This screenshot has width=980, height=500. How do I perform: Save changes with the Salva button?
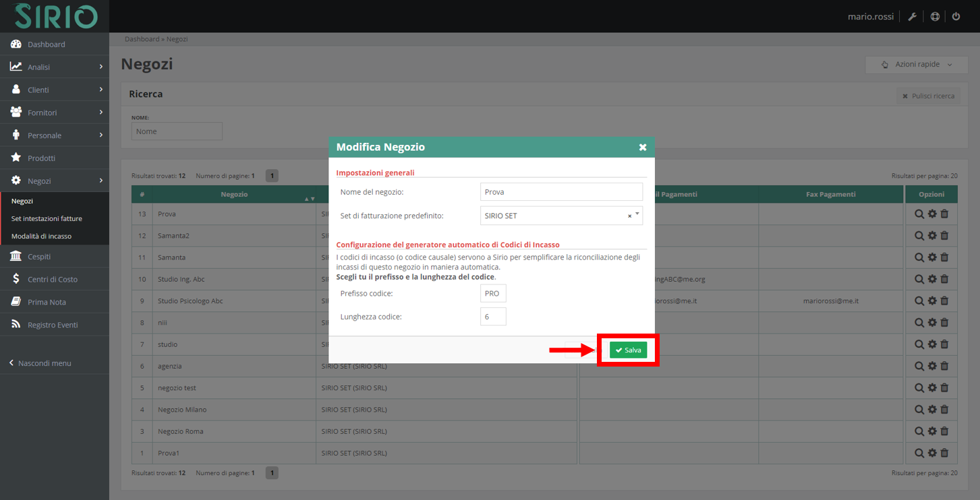click(628, 350)
